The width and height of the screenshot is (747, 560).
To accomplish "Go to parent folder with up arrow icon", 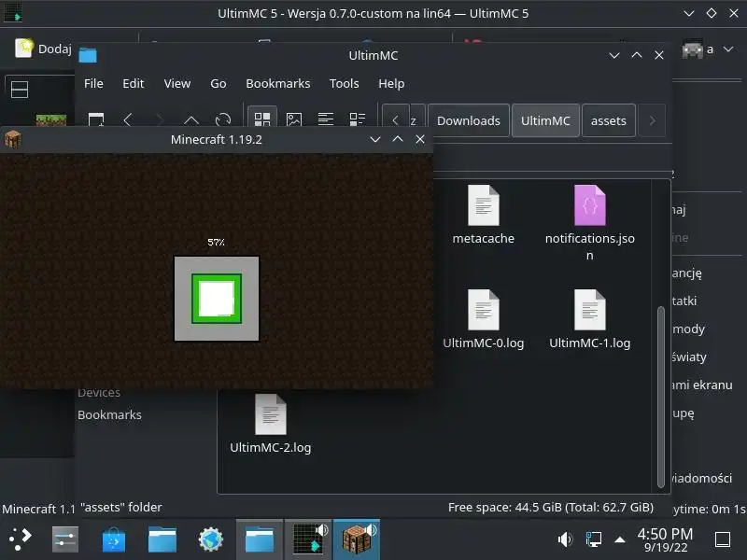I will 191,119.
